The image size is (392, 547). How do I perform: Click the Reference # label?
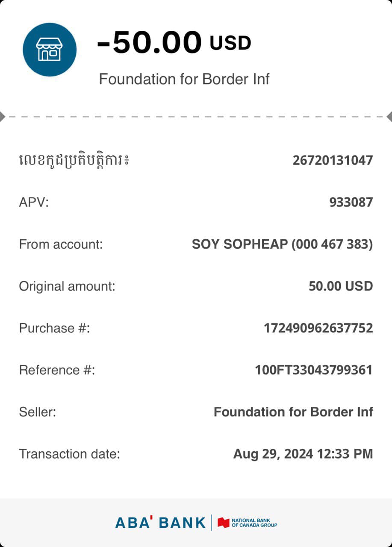click(x=57, y=370)
